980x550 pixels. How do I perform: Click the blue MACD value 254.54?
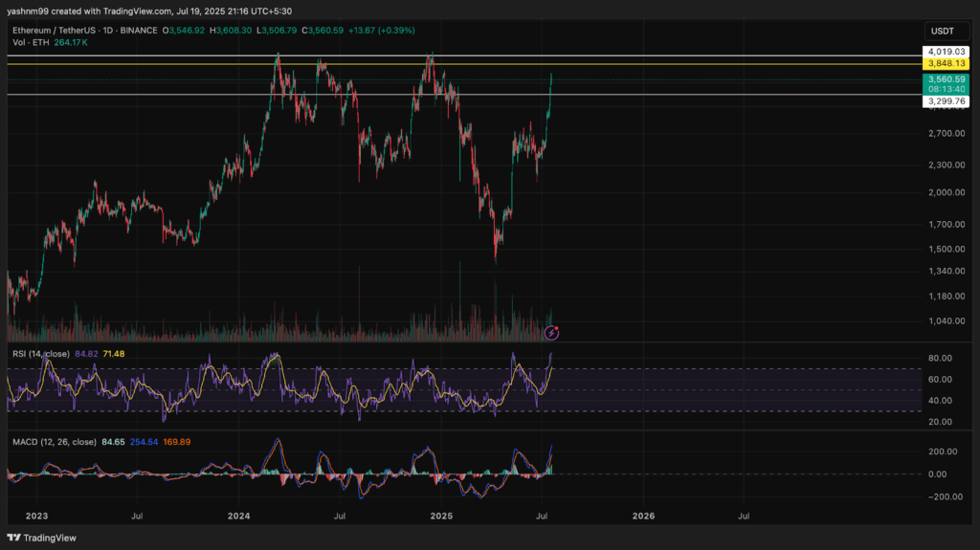pos(144,442)
